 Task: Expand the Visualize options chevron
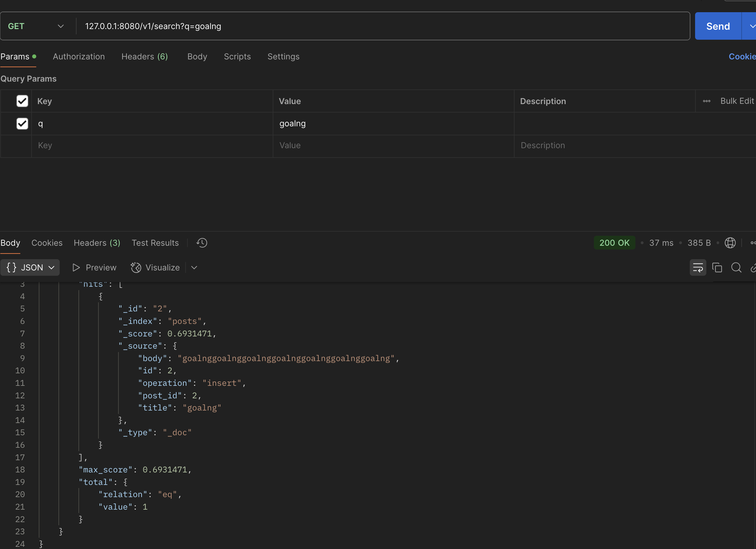(x=194, y=268)
